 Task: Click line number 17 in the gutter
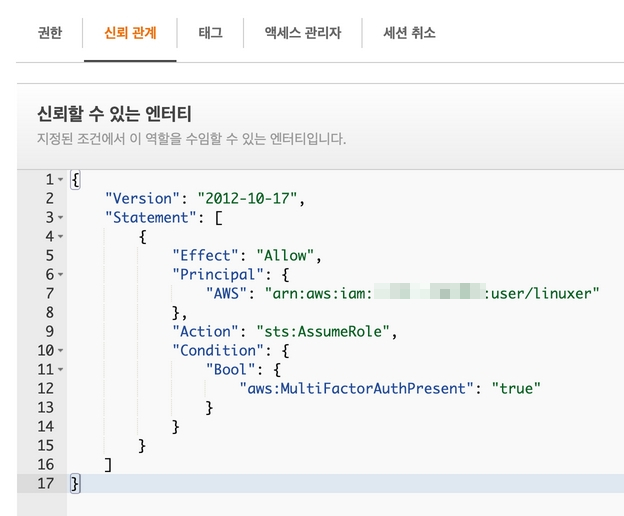pyautogui.click(x=48, y=484)
